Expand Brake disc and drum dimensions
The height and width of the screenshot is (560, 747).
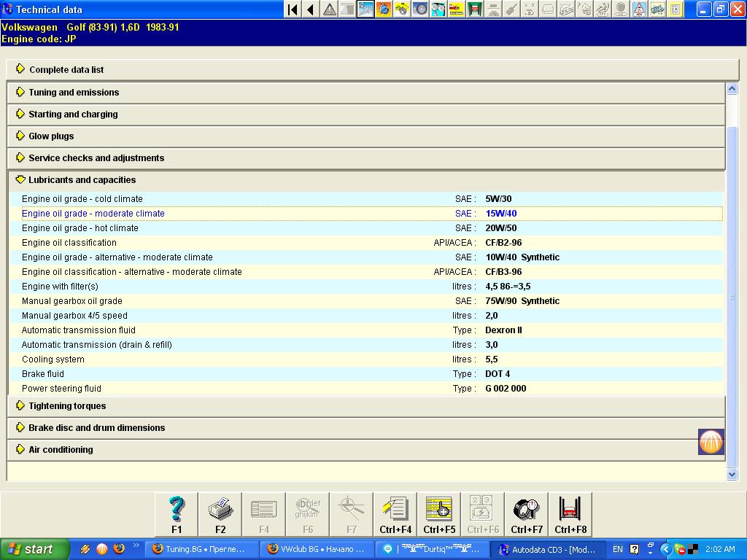tap(96, 428)
